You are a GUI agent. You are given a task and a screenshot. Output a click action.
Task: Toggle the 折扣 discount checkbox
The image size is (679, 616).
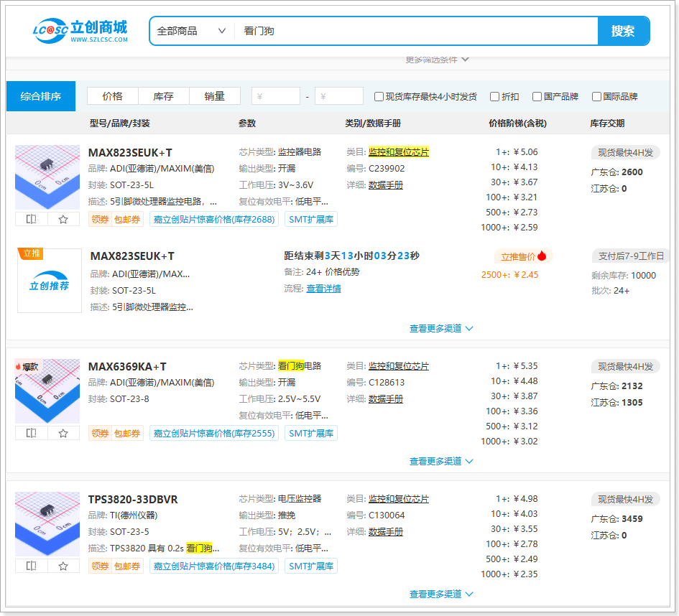pyautogui.click(x=494, y=97)
